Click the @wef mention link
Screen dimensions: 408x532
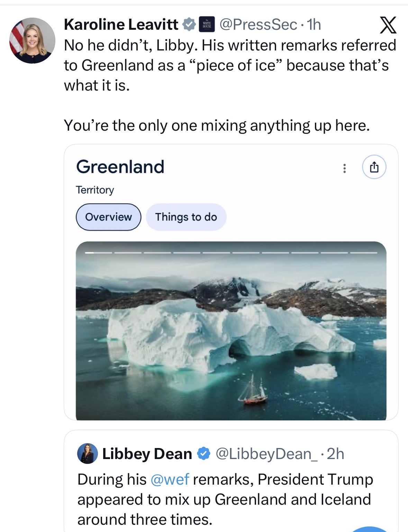pyautogui.click(x=170, y=479)
